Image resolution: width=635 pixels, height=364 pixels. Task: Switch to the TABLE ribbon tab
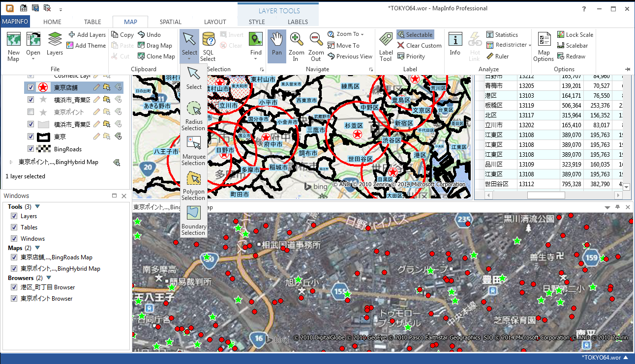(x=92, y=22)
